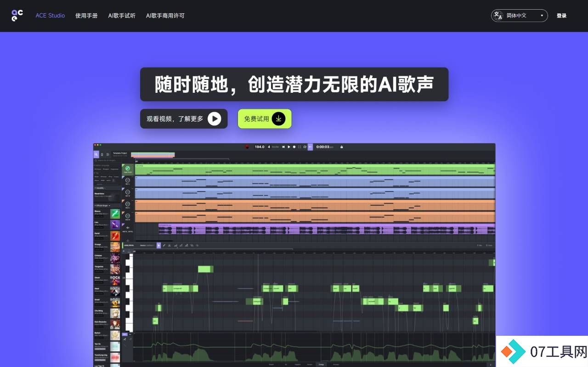Click the 观看视频,了解更多 button
This screenshot has height=367, width=588.
(184, 119)
